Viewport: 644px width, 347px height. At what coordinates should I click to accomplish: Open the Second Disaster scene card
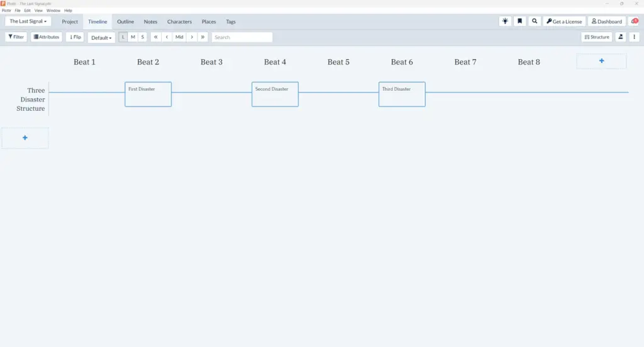[x=275, y=94]
